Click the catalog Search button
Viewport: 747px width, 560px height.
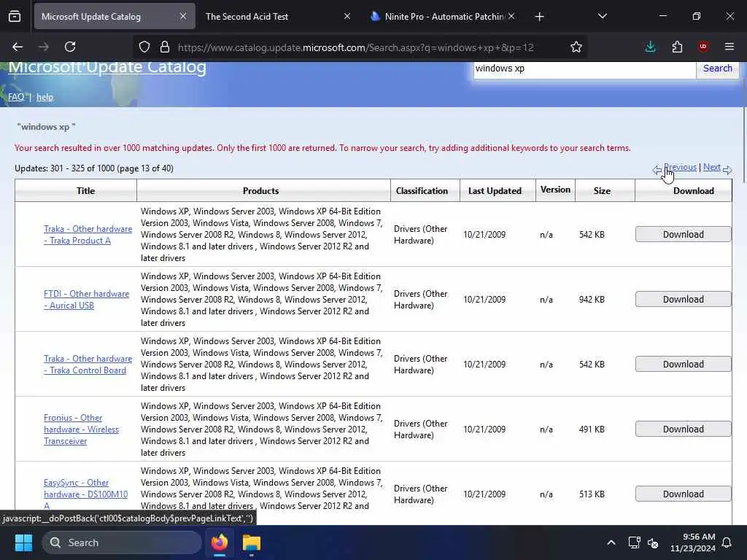pos(718,69)
